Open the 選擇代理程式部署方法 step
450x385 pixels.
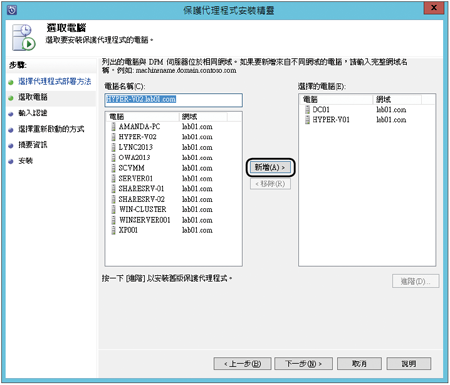[55, 82]
